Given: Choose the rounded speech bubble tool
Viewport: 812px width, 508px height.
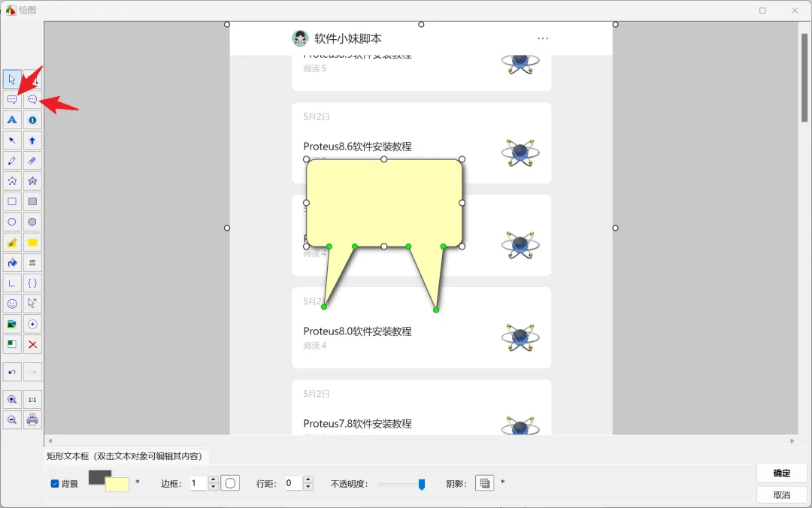Looking at the screenshot, I should (32, 99).
